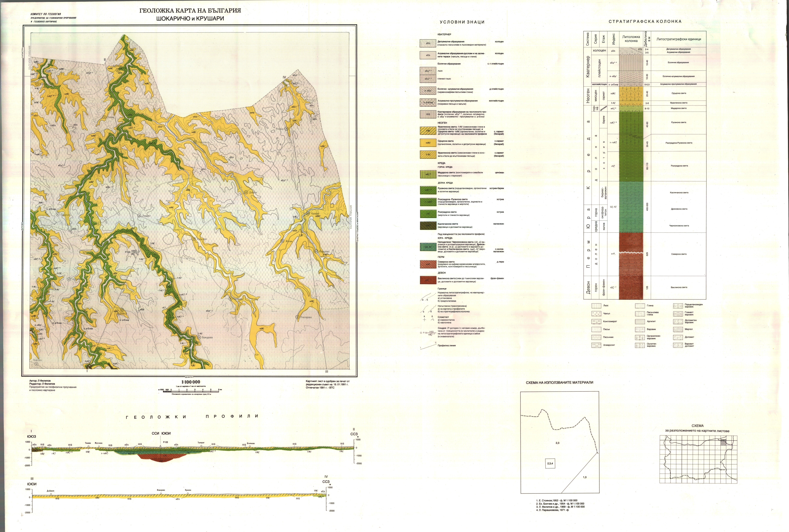The height and width of the screenshot is (532, 789).
Task: Click the Божурово village label on map
Action: pyautogui.click(x=208, y=338)
